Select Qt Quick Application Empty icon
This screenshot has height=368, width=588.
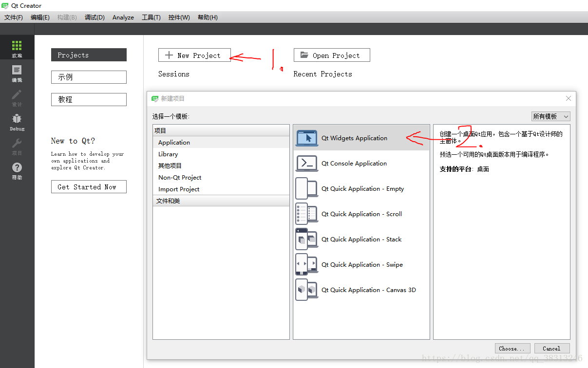307,189
